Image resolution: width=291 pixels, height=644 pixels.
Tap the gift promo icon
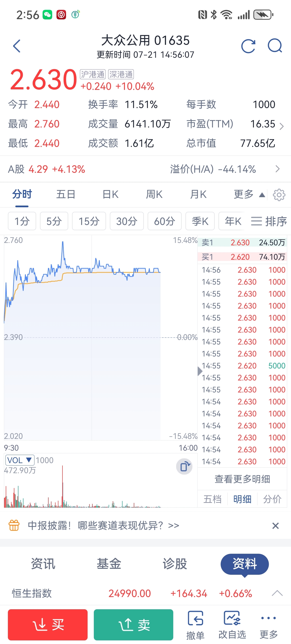pyautogui.click(x=14, y=525)
